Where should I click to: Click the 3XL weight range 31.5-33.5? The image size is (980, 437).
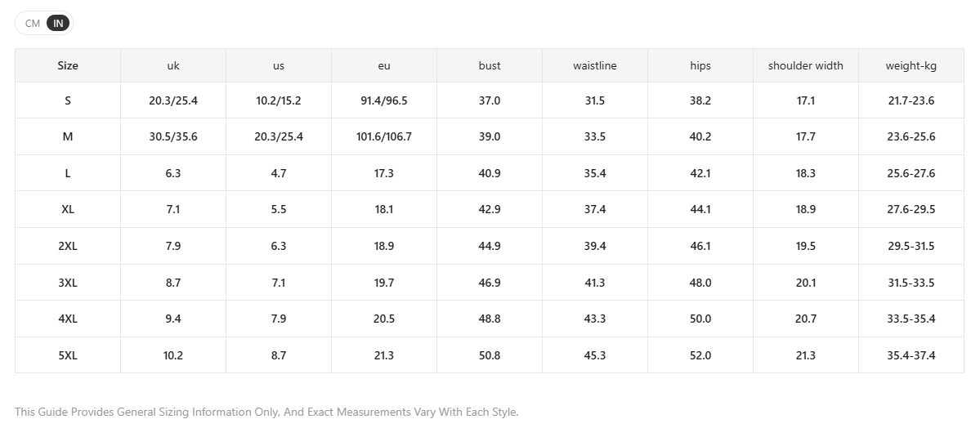(911, 283)
